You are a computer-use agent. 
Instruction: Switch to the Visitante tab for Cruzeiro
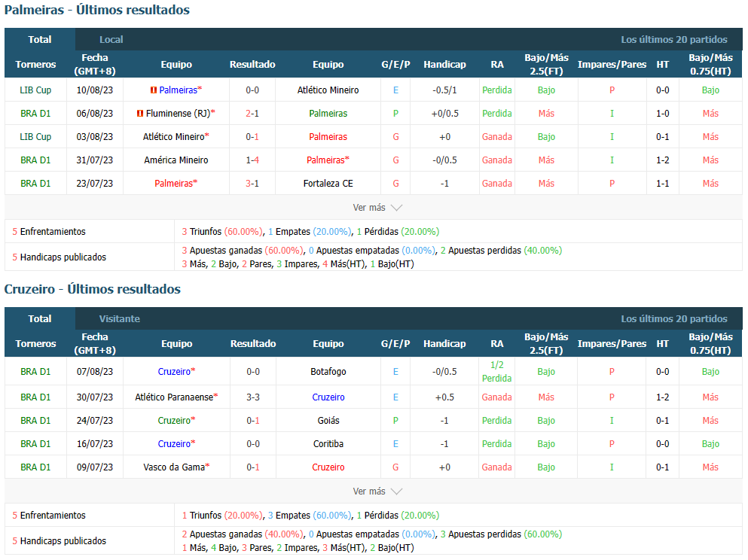(119, 319)
